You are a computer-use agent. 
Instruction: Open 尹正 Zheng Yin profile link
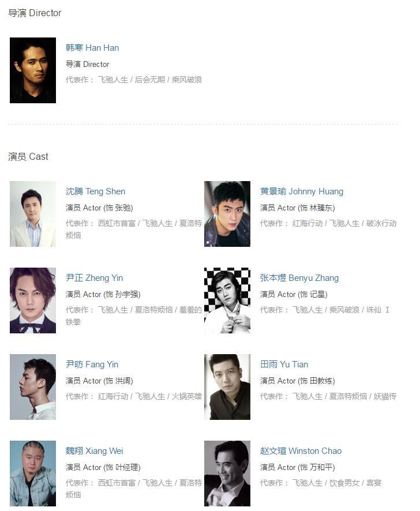pyautogui.click(x=94, y=278)
